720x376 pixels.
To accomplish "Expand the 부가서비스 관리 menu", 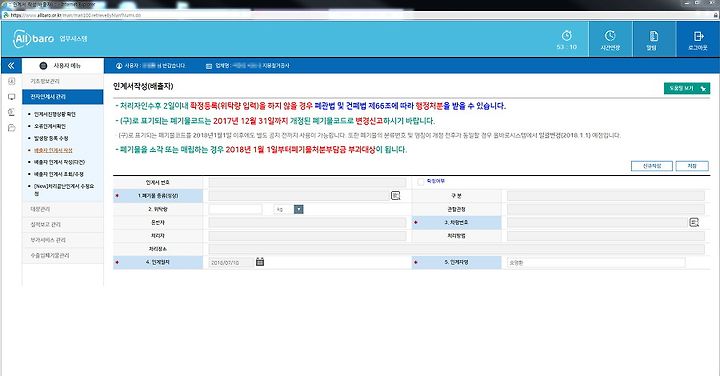I will (63, 240).
